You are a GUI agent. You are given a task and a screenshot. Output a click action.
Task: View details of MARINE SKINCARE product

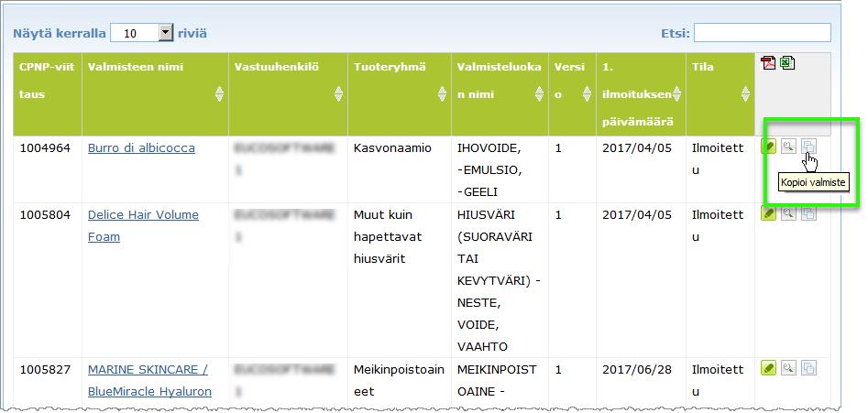[x=789, y=367]
